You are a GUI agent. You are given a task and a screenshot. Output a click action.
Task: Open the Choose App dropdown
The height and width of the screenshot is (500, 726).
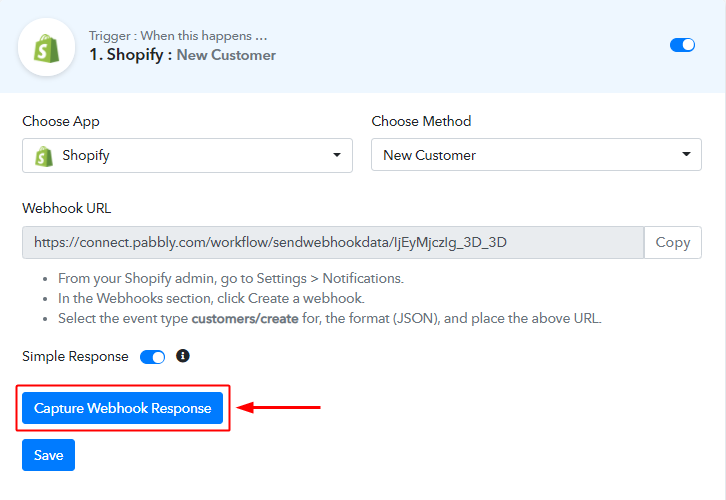pyautogui.click(x=188, y=155)
